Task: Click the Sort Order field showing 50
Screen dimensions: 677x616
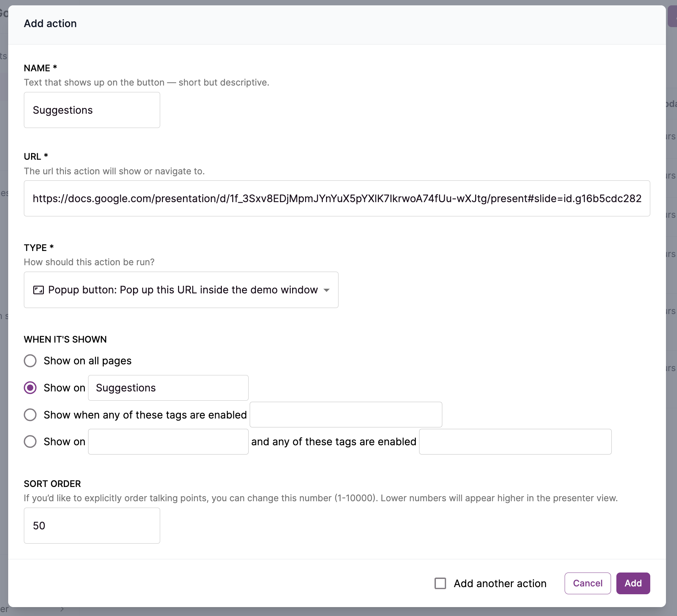Action: click(92, 526)
